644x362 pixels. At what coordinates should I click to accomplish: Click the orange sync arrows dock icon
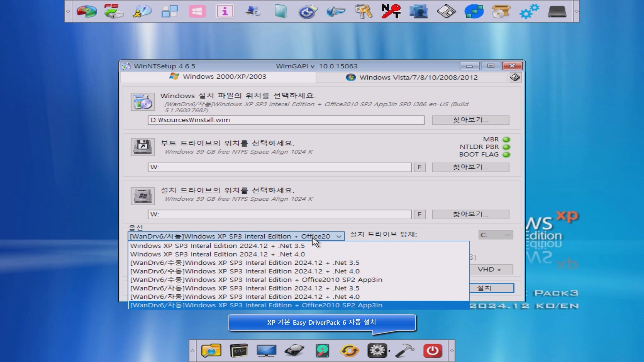pos(350,351)
